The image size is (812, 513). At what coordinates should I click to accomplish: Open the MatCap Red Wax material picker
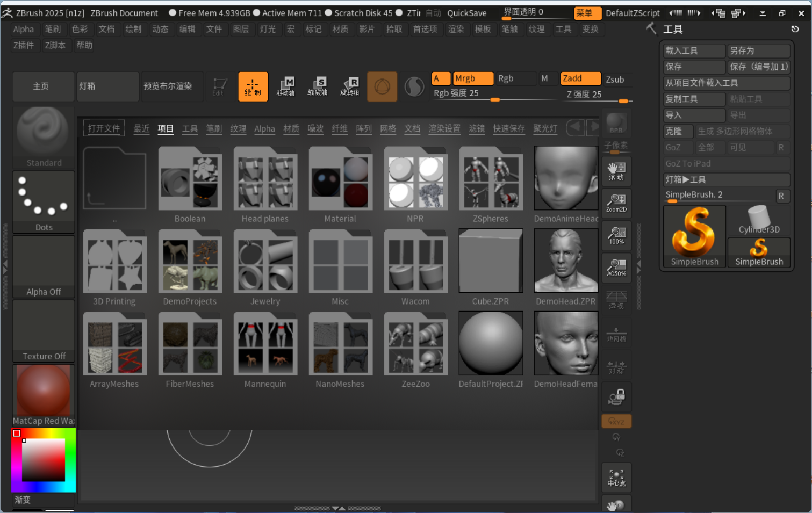44,395
